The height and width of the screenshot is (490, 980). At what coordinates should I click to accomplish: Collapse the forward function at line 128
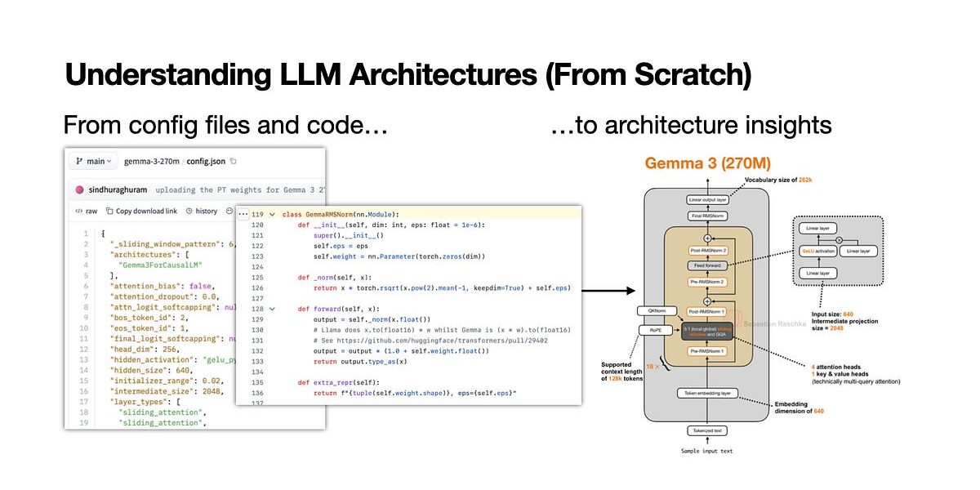point(272,310)
